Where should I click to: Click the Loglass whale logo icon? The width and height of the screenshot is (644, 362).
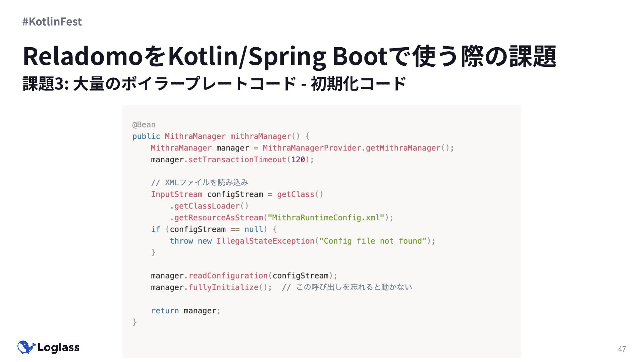click(26, 347)
